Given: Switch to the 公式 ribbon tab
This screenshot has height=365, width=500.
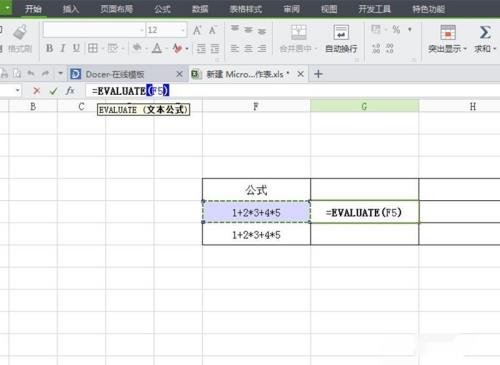Looking at the screenshot, I should 162,9.
